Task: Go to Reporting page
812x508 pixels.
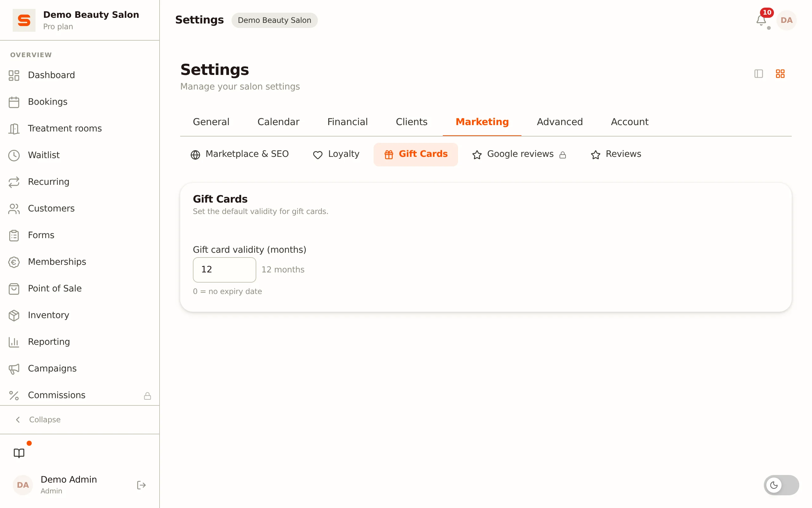Action: (x=80, y=342)
